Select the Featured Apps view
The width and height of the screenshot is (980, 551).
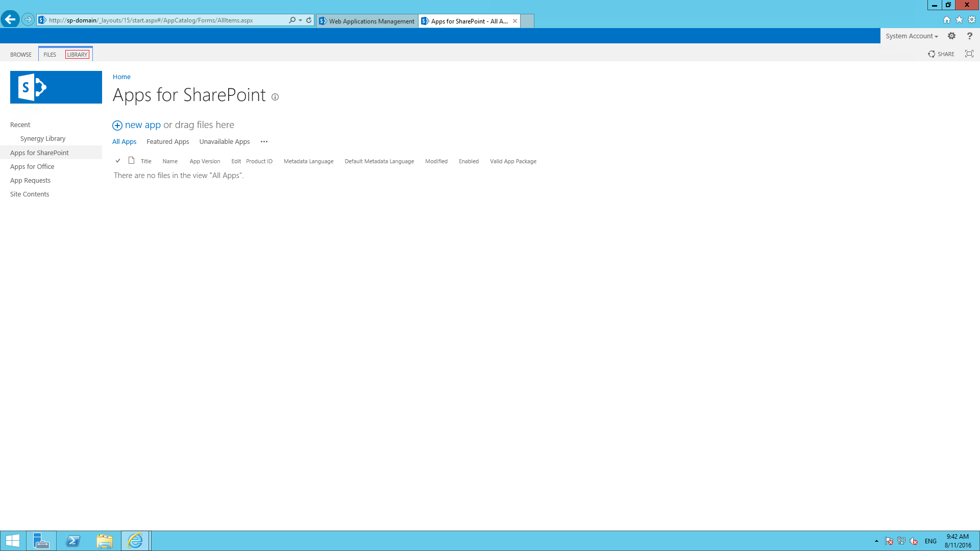click(168, 142)
